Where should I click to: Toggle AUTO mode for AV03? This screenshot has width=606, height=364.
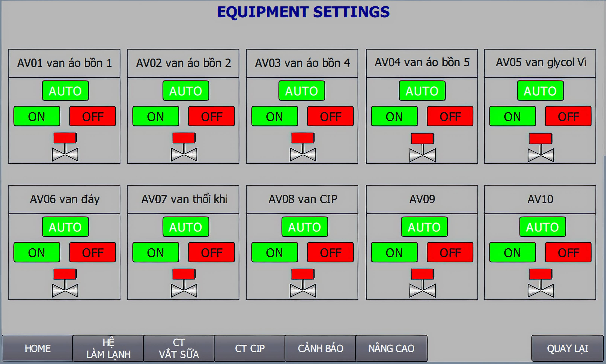pos(302,91)
